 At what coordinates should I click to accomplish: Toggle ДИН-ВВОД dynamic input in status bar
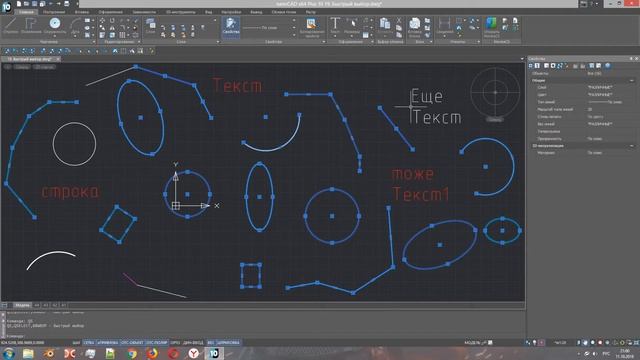click(193, 342)
